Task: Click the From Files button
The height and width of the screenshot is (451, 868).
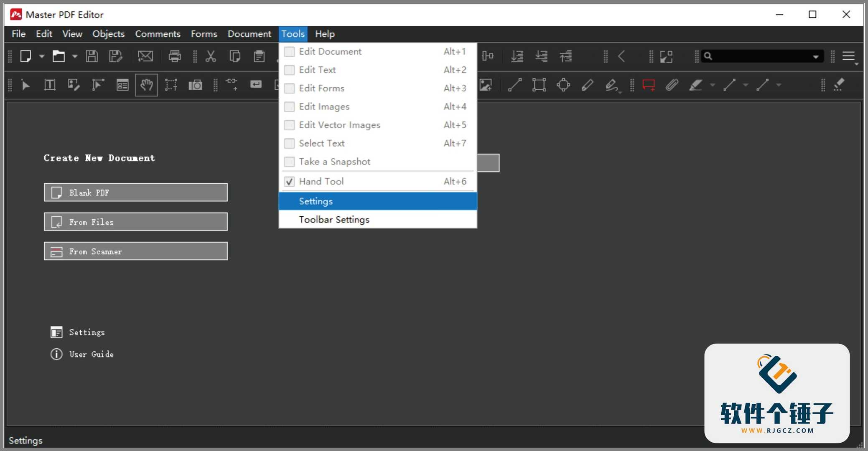Action: pos(136,222)
